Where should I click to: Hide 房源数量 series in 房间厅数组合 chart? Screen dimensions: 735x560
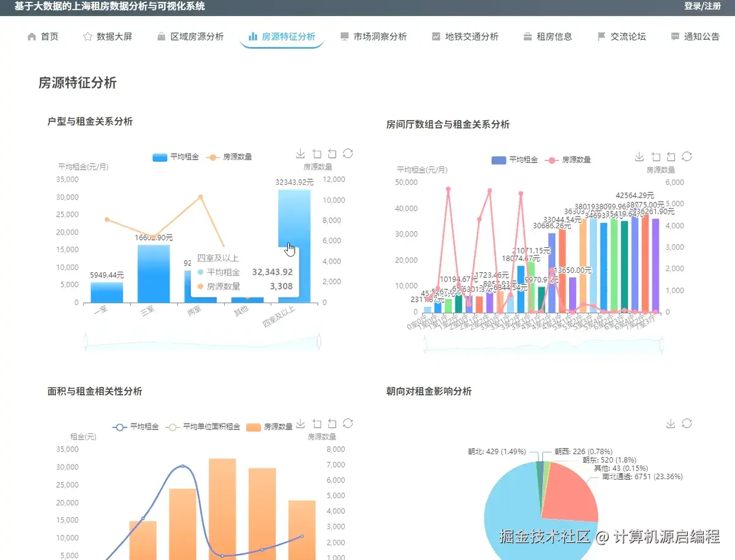(x=567, y=160)
